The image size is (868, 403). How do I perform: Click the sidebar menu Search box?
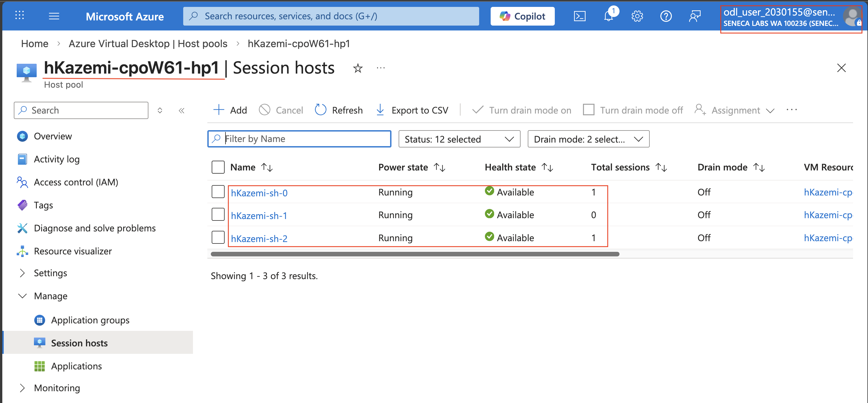[81, 110]
